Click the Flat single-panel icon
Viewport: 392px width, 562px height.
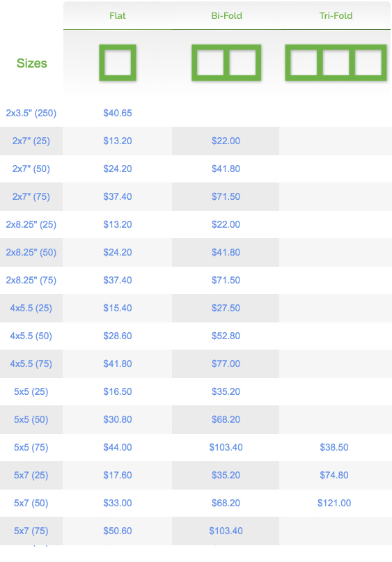(x=118, y=63)
